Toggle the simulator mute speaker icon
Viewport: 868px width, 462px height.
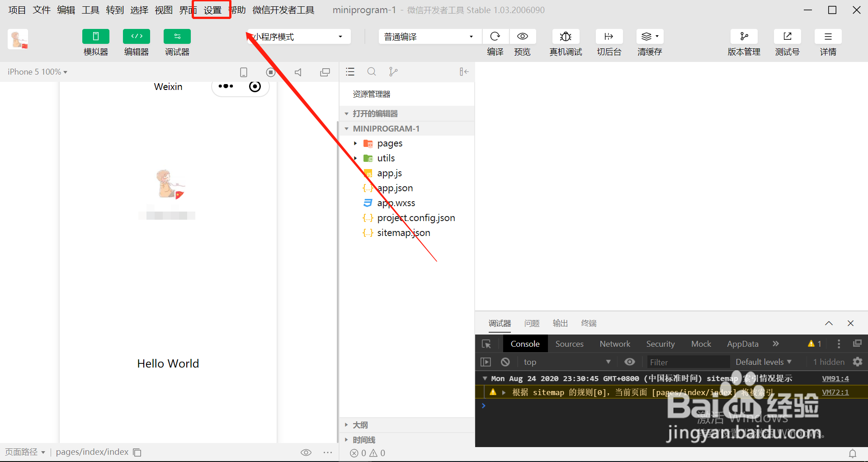(x=298, y=72)
